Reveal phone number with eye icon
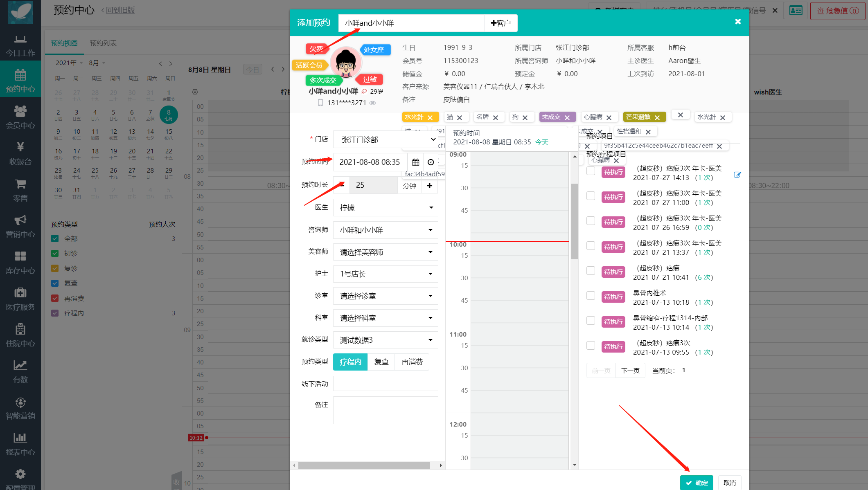Screen dimensions: 868x490 372,103
